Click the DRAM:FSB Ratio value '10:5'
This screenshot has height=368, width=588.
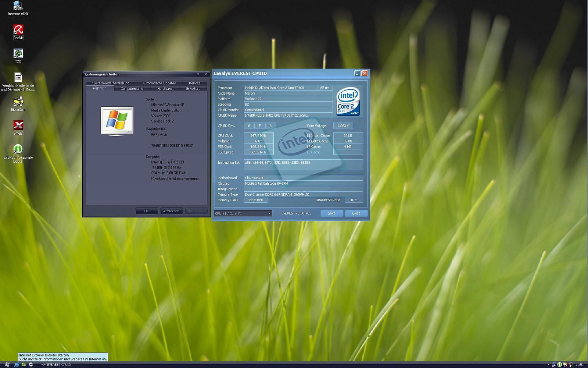pyautogui.click(x=354, y=200)
